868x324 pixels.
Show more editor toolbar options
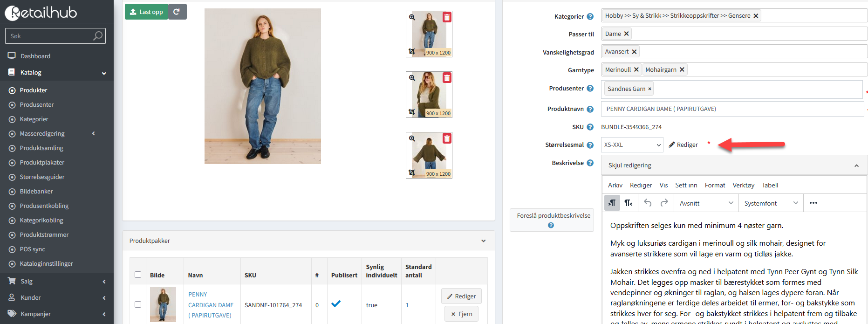(813, 203)
